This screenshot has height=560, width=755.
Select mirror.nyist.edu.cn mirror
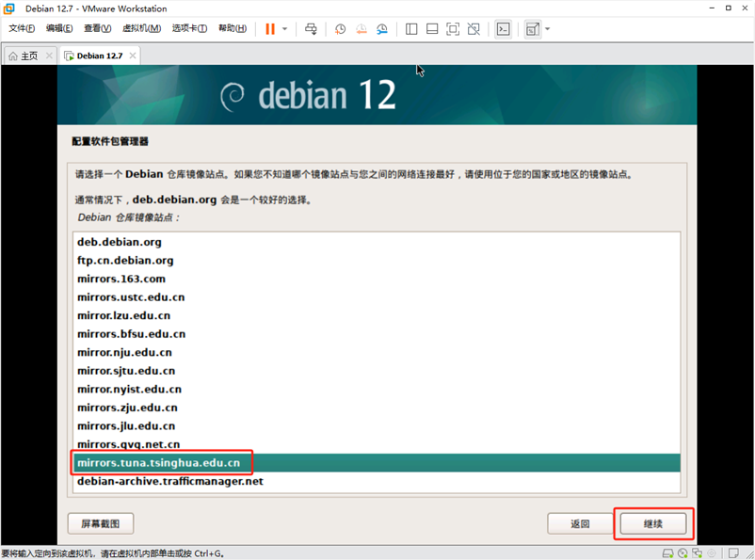pos(377,389)
